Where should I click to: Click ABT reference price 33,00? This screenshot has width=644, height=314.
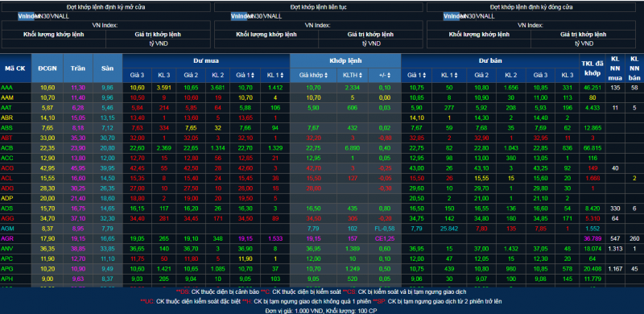47,138
